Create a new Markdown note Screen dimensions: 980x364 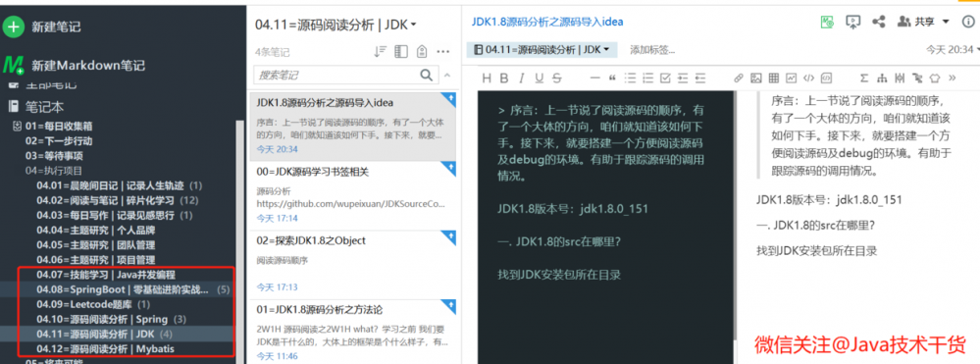75,66
